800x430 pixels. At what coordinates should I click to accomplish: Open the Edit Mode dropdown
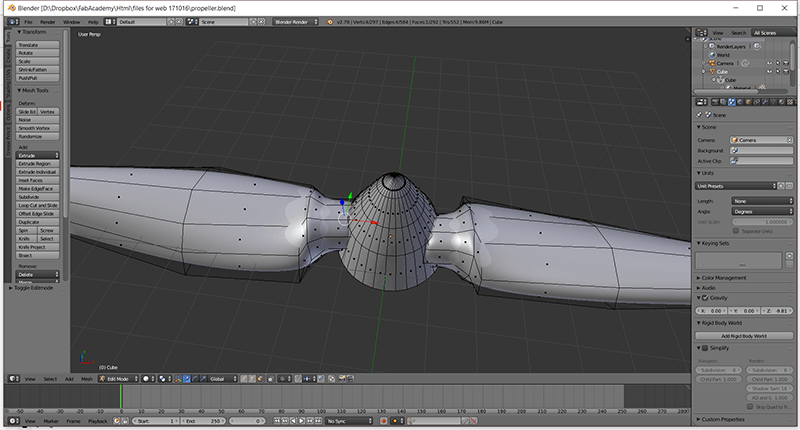(119, 379)
